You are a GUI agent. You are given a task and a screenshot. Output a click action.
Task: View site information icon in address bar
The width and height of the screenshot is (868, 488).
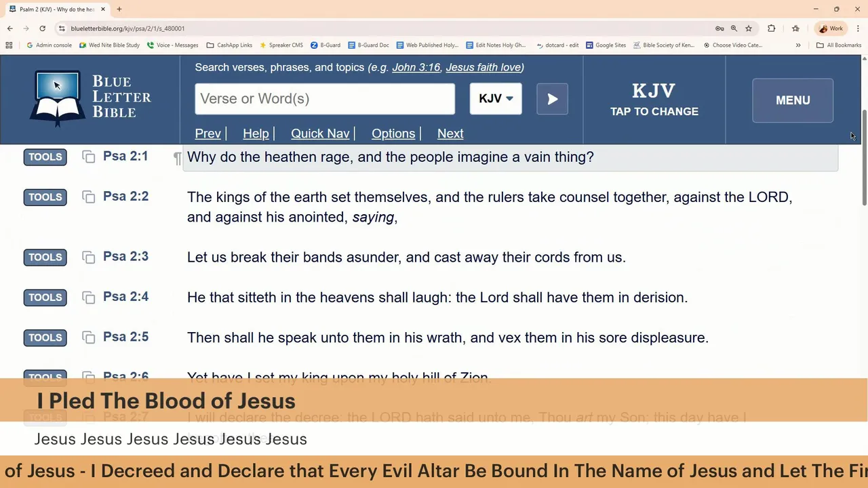point(62,28)
